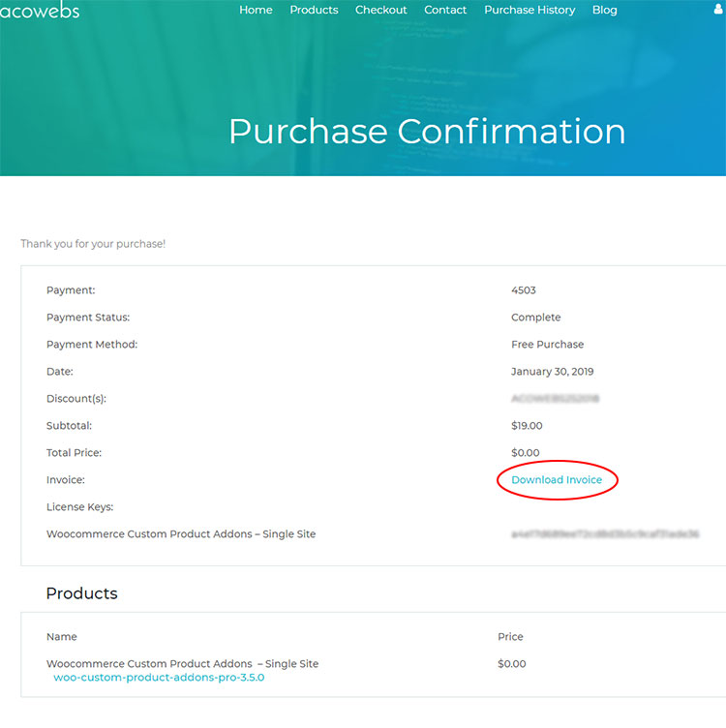The width and height of the screenshot is (726, 728).
Task: Click the Invoice label
Action: pos(66,479)
